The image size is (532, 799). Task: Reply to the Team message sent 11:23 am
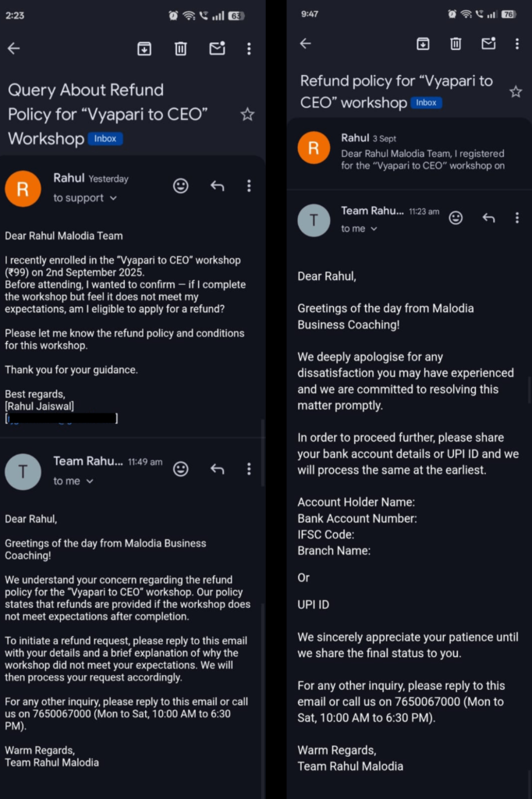click(488, 218)
